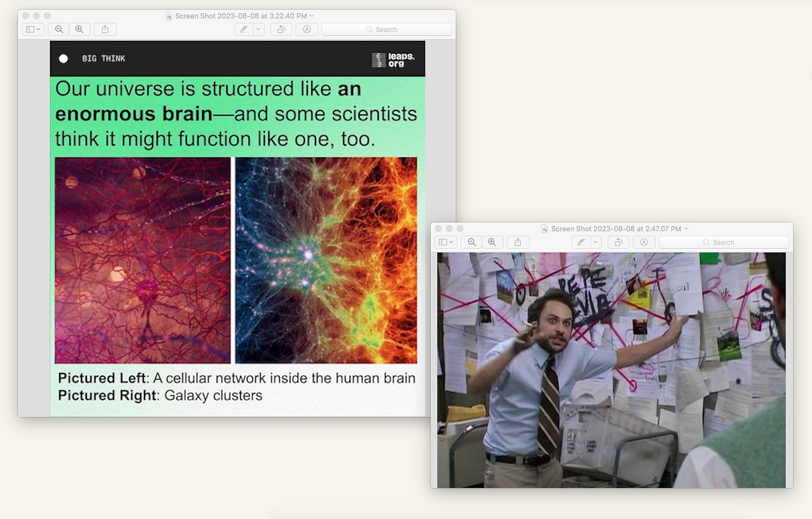Image resolution: width=812 pixels, height=519 pixels.
Task: Zoom in on the 3.22.40 PM window
Action: (x=79, y=30)
